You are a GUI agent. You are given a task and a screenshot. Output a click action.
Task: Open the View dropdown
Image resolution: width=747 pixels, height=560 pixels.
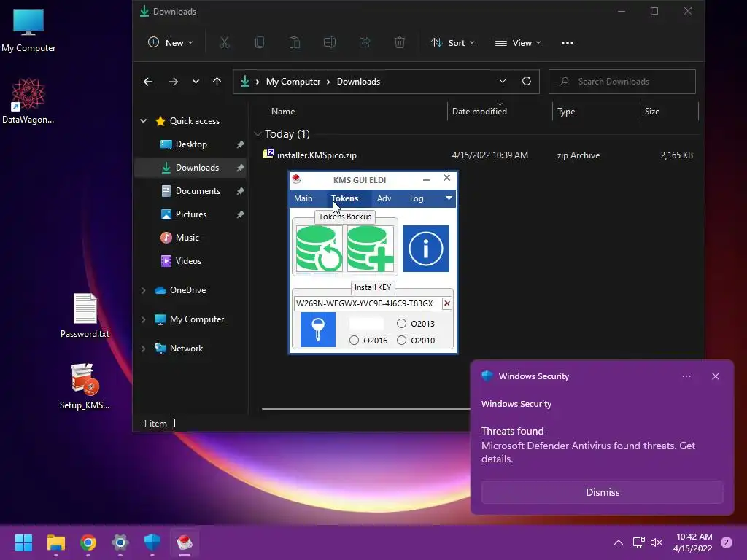pyautogui.click(x=518, y=43)
